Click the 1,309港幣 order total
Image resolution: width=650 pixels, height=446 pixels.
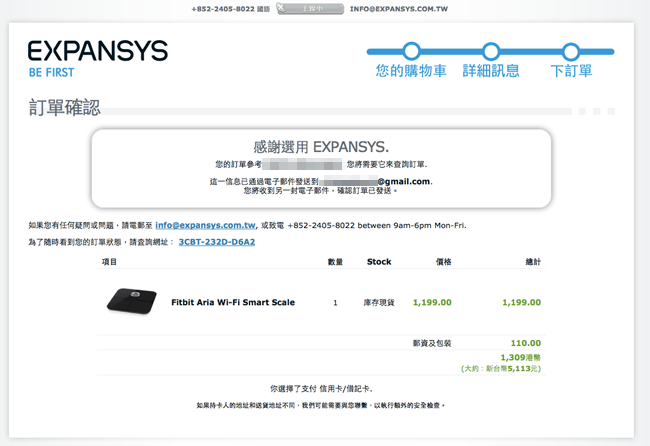click(x=521, y=357)
